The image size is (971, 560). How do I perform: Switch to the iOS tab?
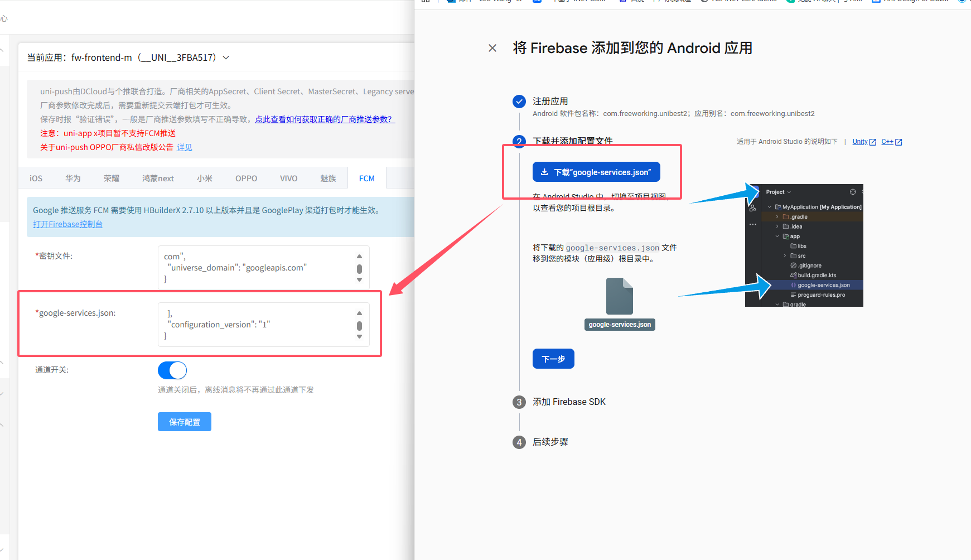click(x=35, y=177)
